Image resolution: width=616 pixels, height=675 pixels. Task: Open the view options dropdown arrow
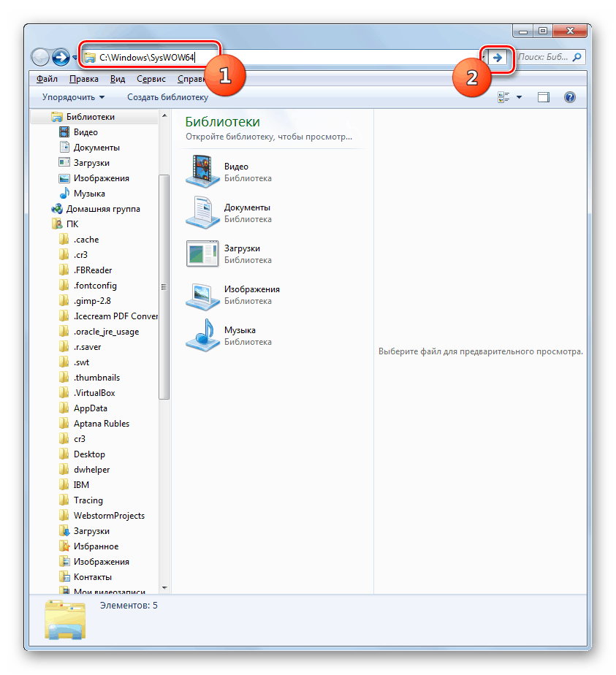(x=519, y=97)
